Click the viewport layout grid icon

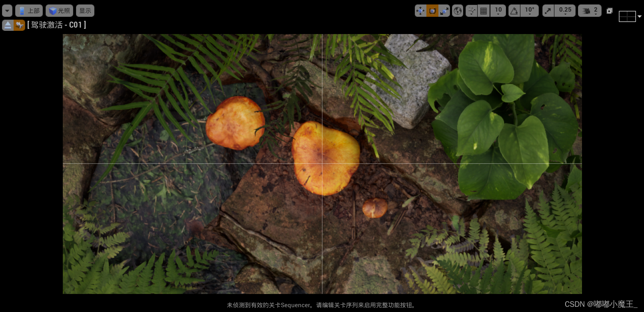(x=627, y=16)
